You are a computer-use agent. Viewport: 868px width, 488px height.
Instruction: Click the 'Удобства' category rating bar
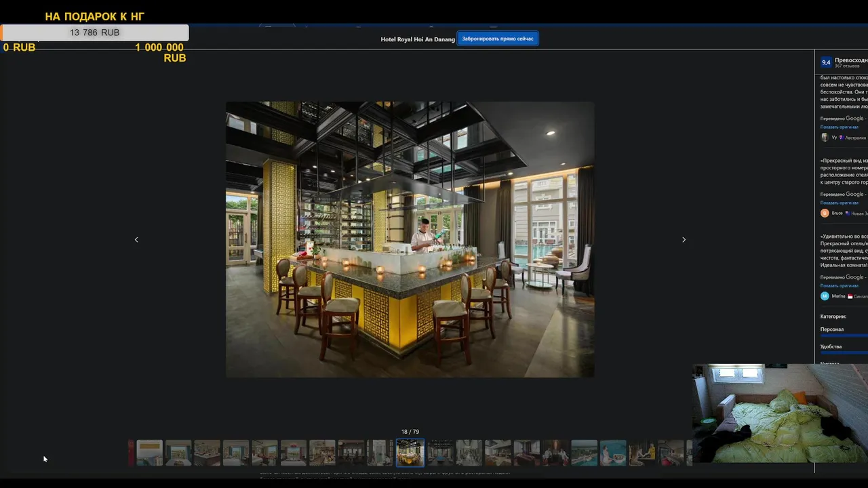point(844,352)
